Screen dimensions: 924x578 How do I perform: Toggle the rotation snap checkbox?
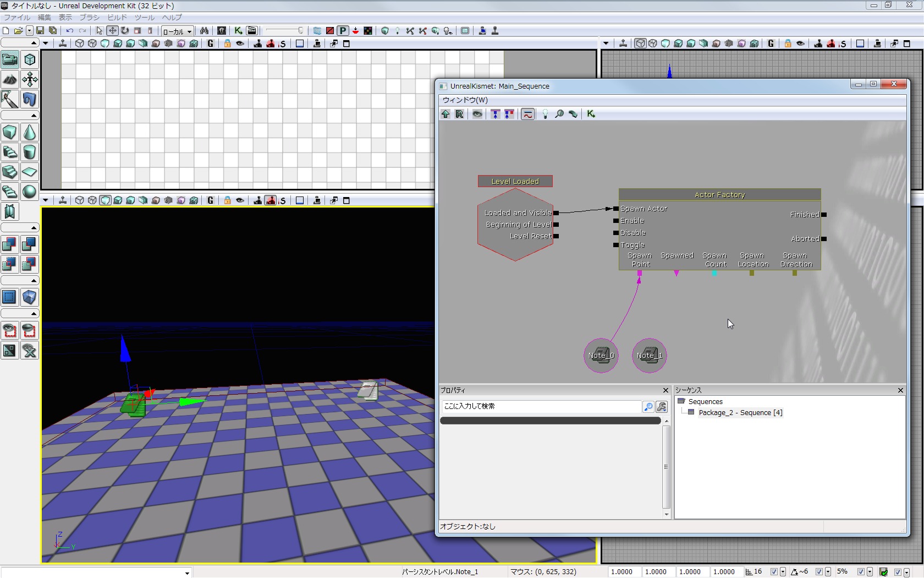pos(819,572)
